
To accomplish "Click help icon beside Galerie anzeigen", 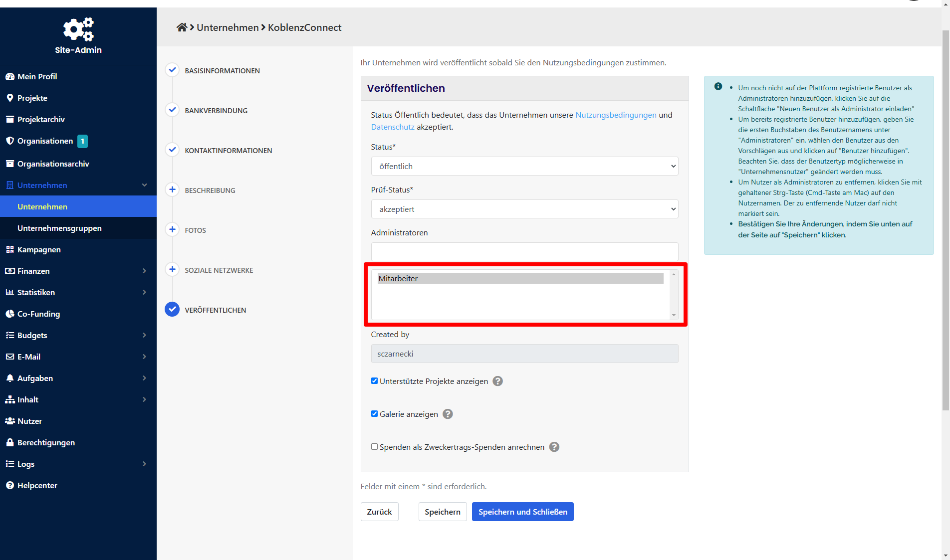I will 448,414.
